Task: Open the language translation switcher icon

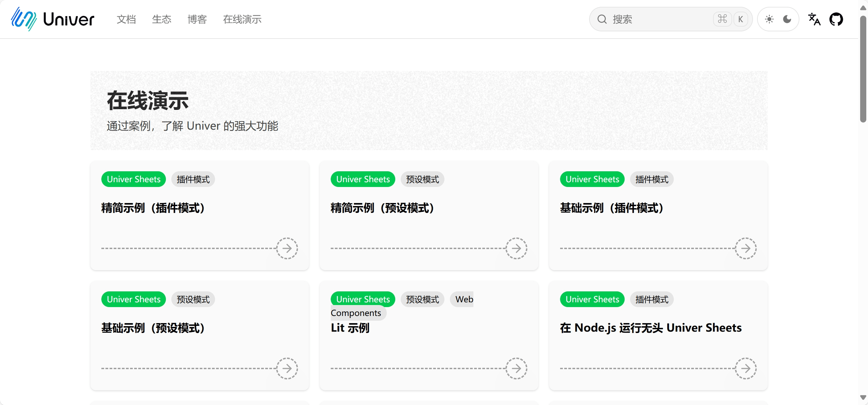Action: 814,19
